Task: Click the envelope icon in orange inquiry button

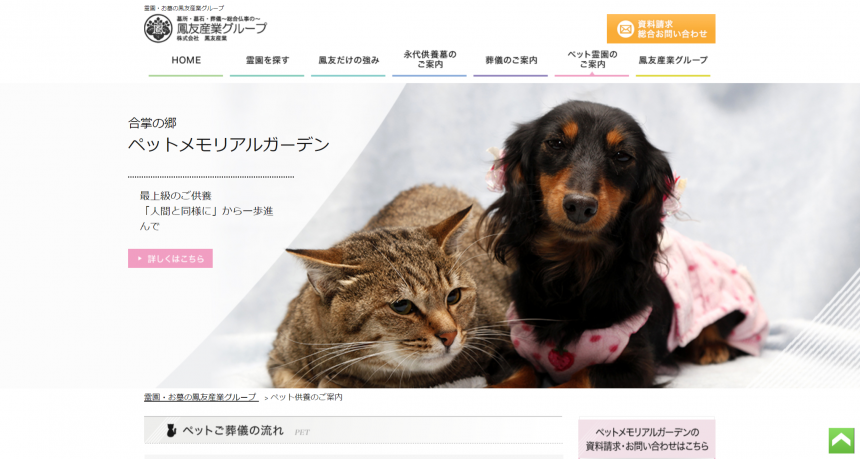Action: pos(625,29)
